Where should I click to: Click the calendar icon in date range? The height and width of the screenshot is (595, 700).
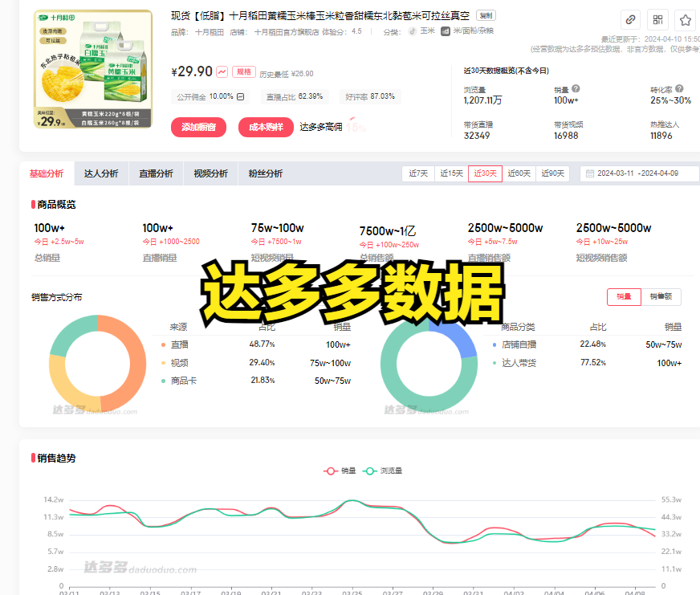click(x=590, y=173)
